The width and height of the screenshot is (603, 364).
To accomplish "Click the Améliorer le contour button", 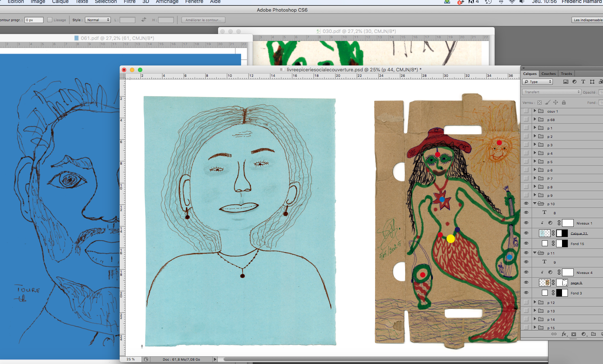I will pos(203,20).
